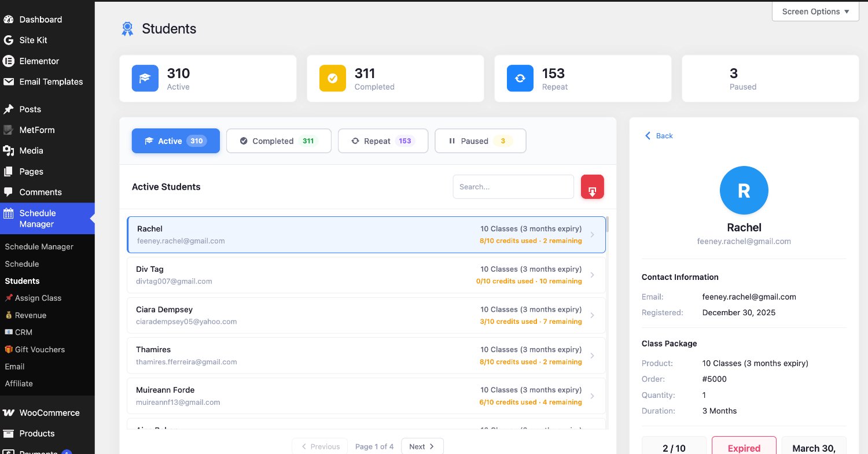Open Email Templates menu
The height and width of the screenshot is (454, 868).
tap(47, 82)
